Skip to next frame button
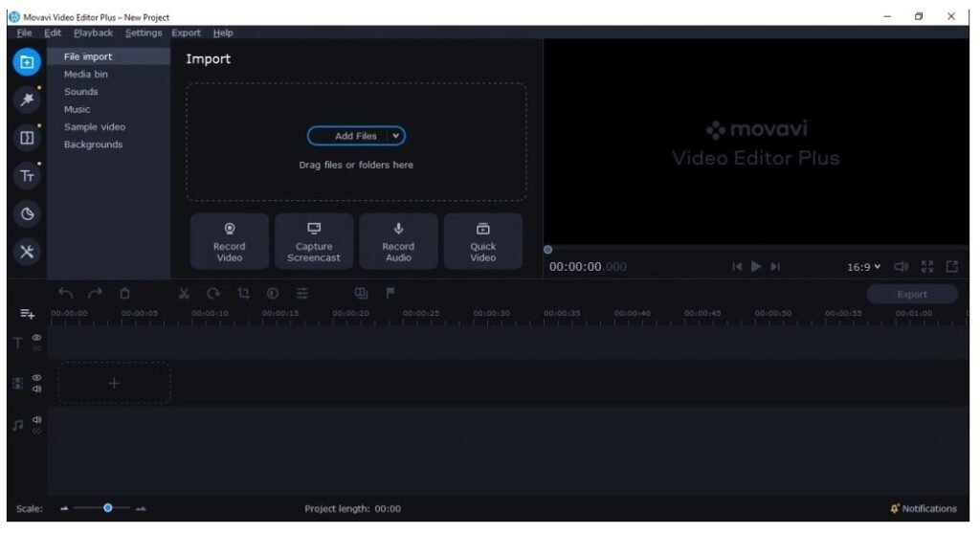Image resolution: width=980 pixels, height=533 pixels. pyautogui.click(x=775, y=267)
